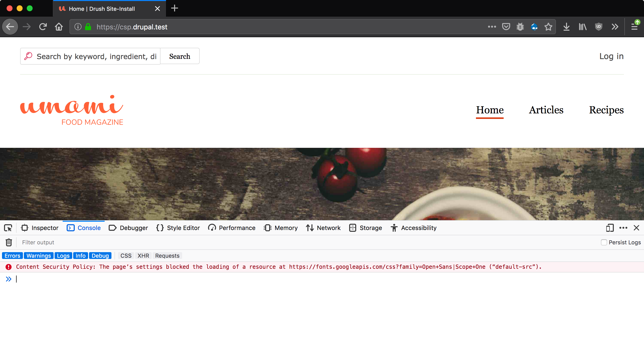View connection security via green padlock
The image size is (644, 362).
coord(88,27)
